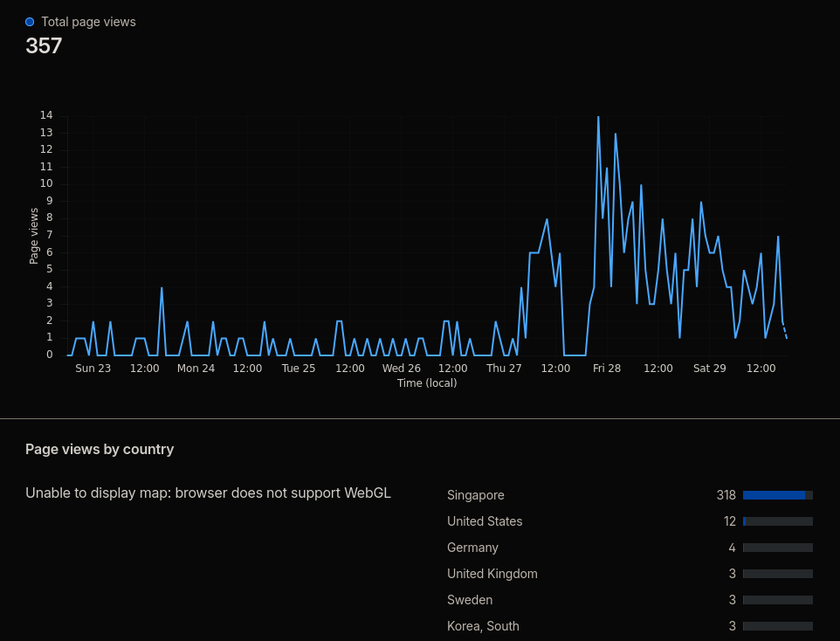Click the 14-view peak on the chart line

(x=598, y=117)
